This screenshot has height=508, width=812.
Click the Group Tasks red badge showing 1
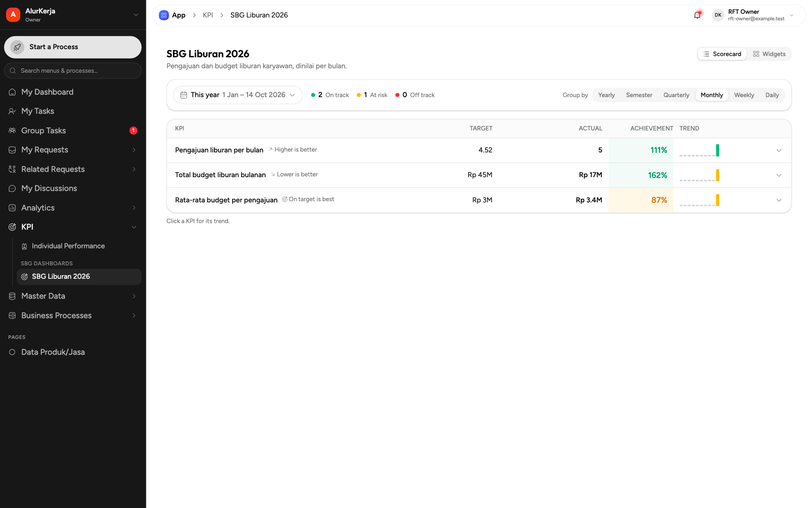133,131
